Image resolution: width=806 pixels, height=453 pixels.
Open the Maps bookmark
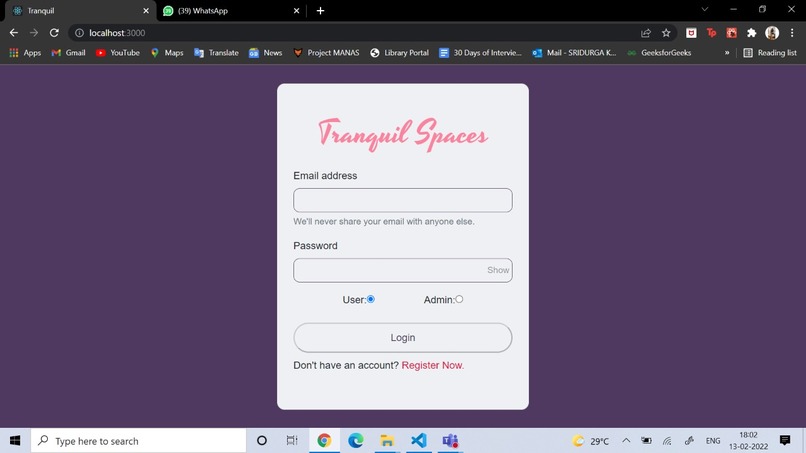pos(167,52)
